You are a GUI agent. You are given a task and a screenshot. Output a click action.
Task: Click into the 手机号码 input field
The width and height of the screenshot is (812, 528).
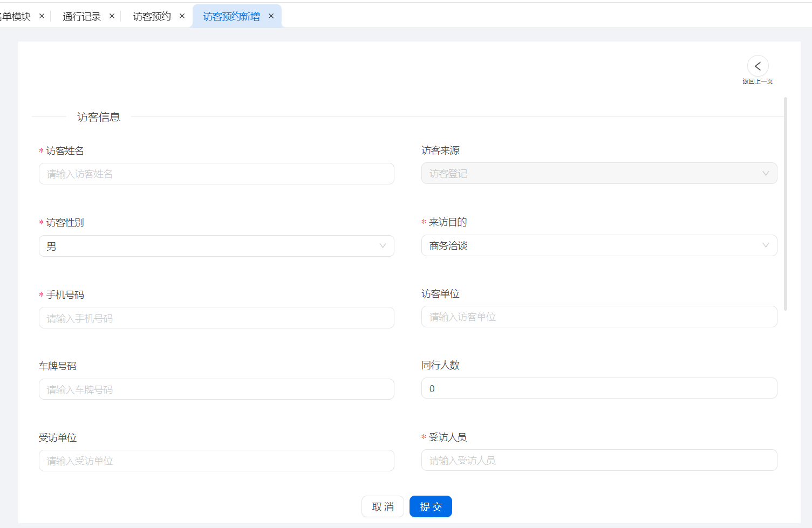(216, 318)
